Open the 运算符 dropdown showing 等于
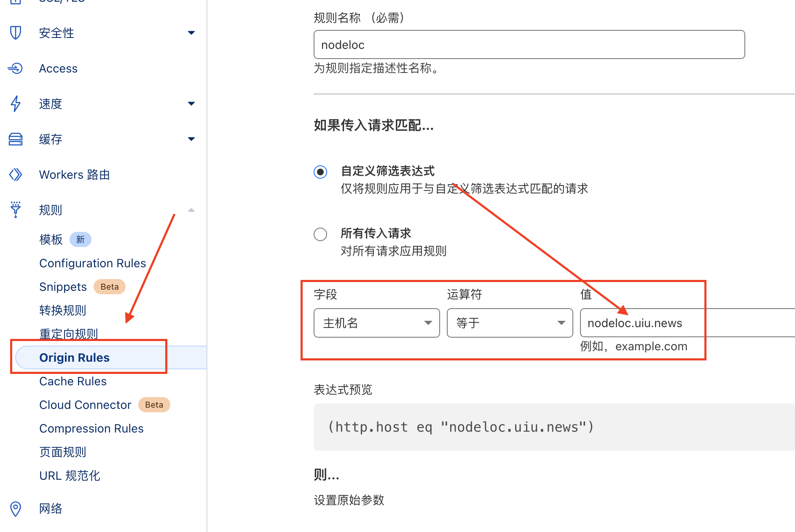Image resolution: width=795 pixels, height=532 pixels. [510, 323]
